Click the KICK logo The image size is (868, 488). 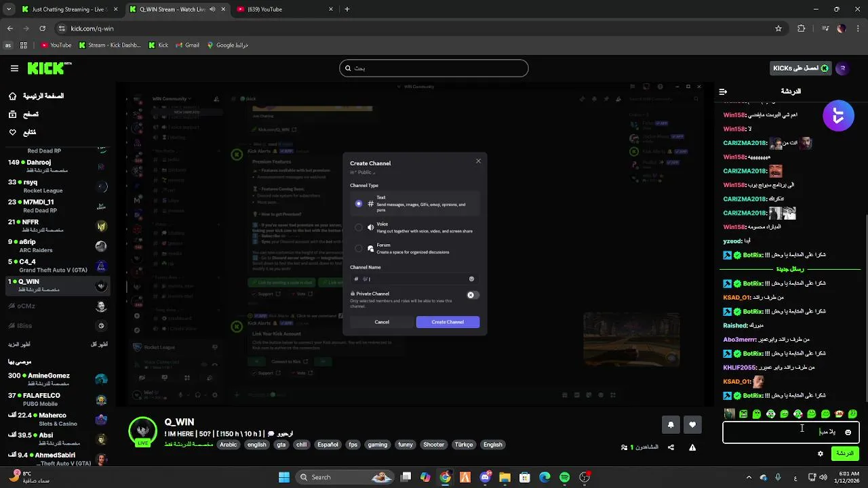pyautogui.click(x=49, y=68)
